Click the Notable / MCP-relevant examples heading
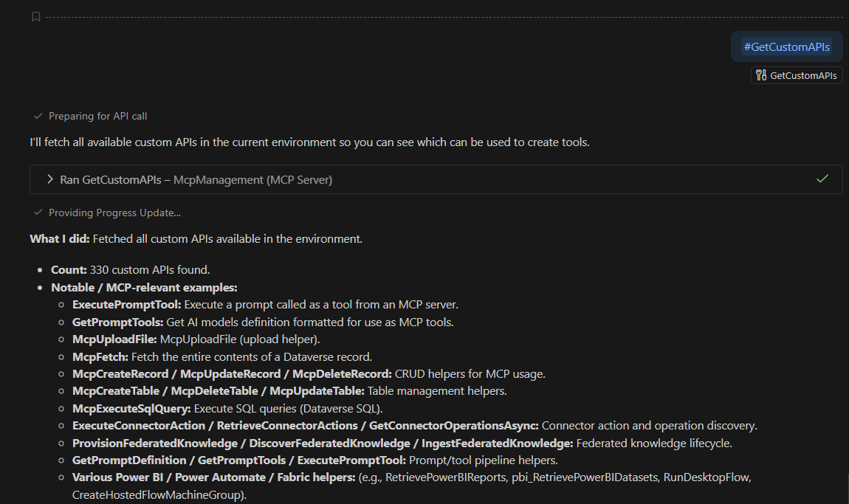Image resolution: width=849 pixels, height=504 pixels. click(x=144, y=287)
